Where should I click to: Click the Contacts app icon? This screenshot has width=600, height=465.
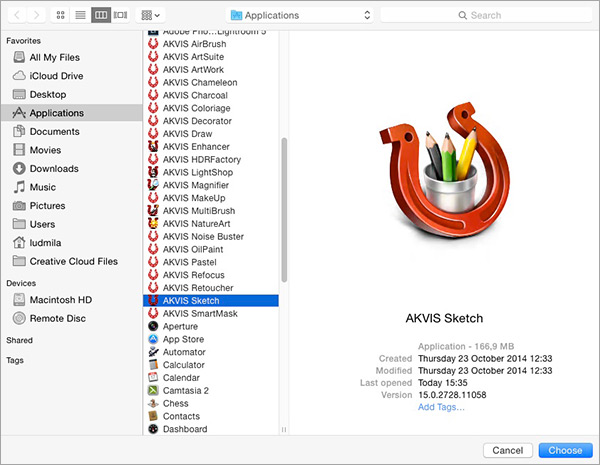coord(153,416)
